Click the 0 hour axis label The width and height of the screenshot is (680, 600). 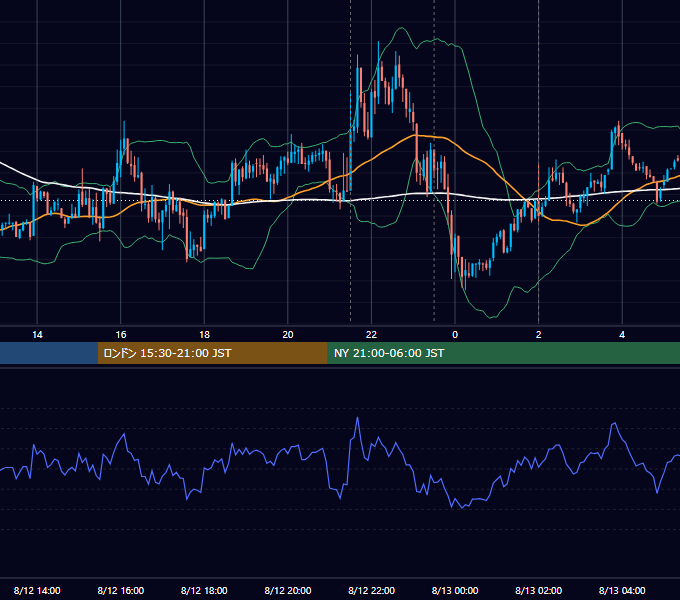[x=455, y=335]
